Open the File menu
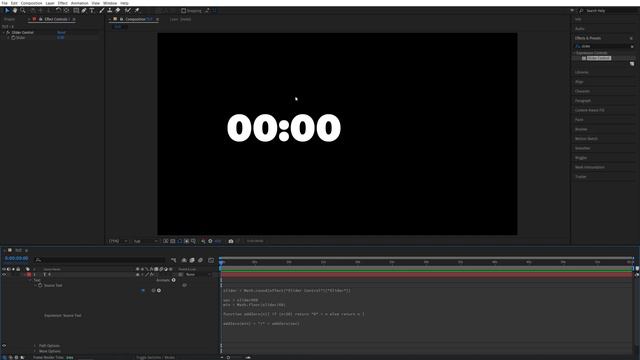Image resolution: width=640 pixels, height=360 pixels. coord(4,3)
